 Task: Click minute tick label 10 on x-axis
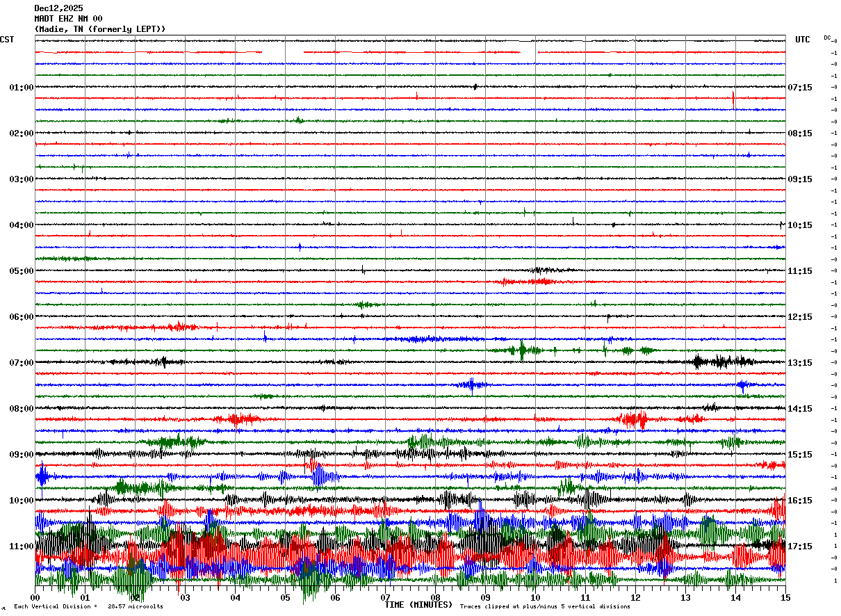(536, 598)
